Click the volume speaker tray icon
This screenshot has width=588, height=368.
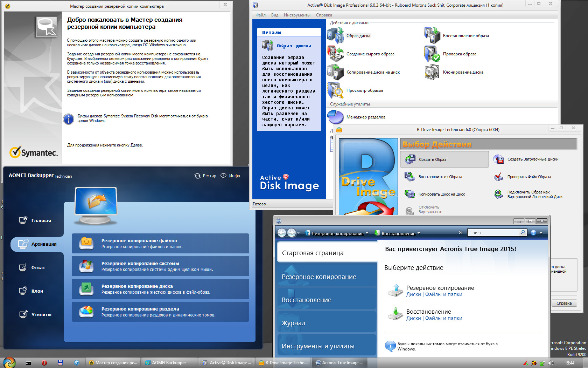tap(551, 363)
